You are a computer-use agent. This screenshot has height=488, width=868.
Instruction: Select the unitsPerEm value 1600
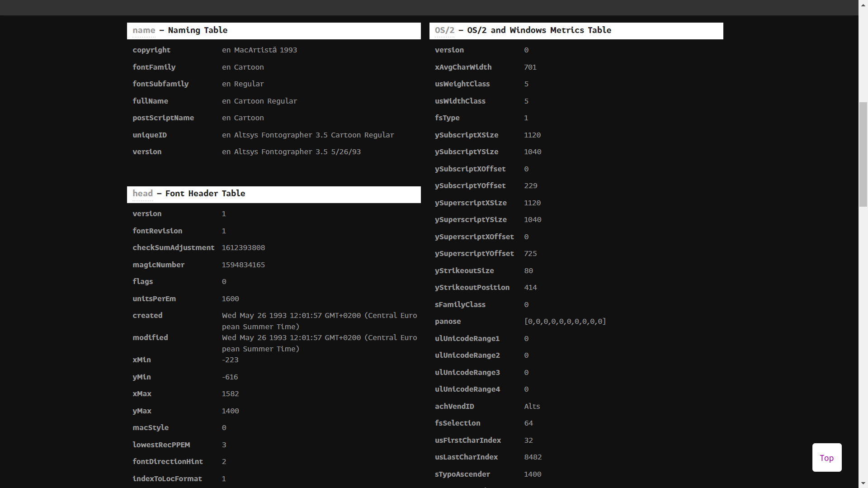pyautogui.click(x=231, y=298)
